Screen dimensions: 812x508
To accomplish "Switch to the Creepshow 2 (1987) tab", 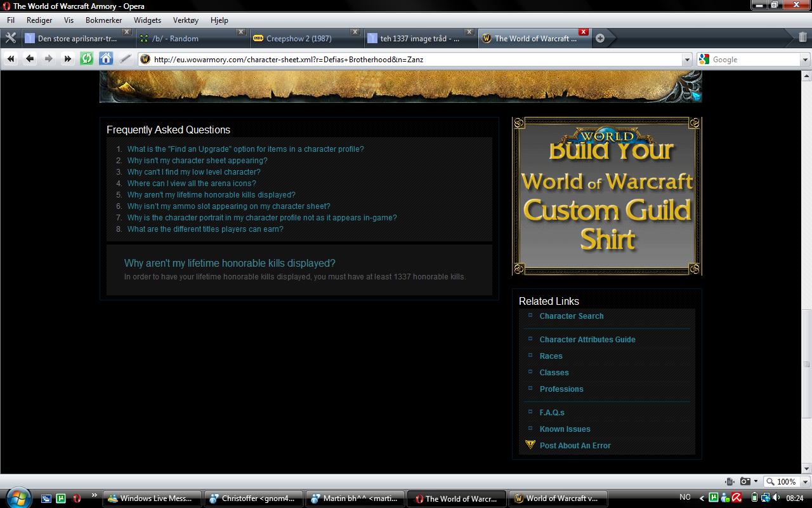I will coord(305,38).
